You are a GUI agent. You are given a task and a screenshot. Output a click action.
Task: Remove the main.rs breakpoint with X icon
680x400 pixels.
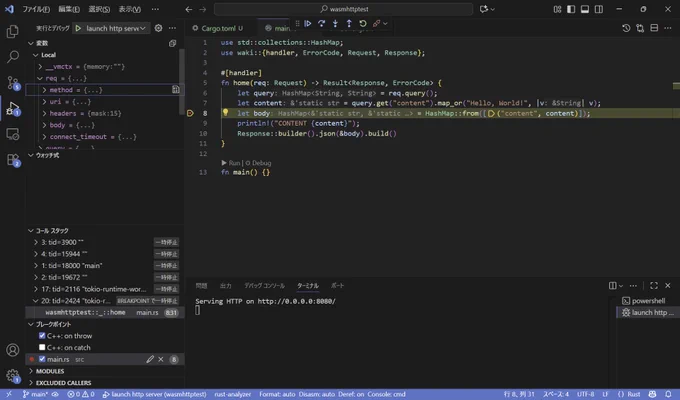click(x=161, y=359)
